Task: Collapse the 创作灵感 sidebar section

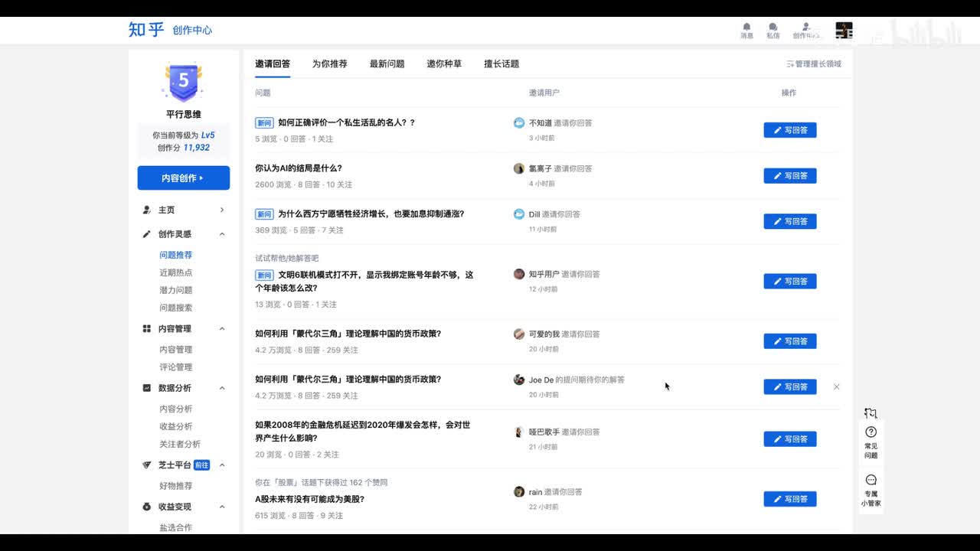Action: (222, 234)
